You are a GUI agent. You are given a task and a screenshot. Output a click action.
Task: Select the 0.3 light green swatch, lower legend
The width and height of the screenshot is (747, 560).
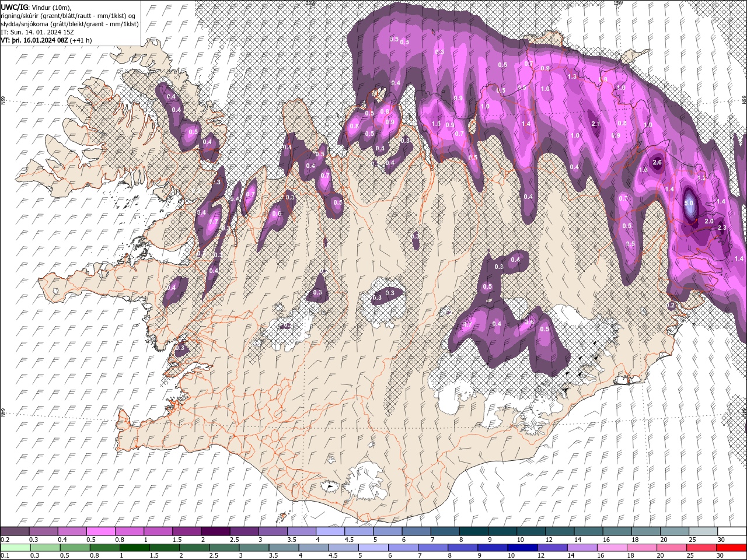tap(45, 547)
